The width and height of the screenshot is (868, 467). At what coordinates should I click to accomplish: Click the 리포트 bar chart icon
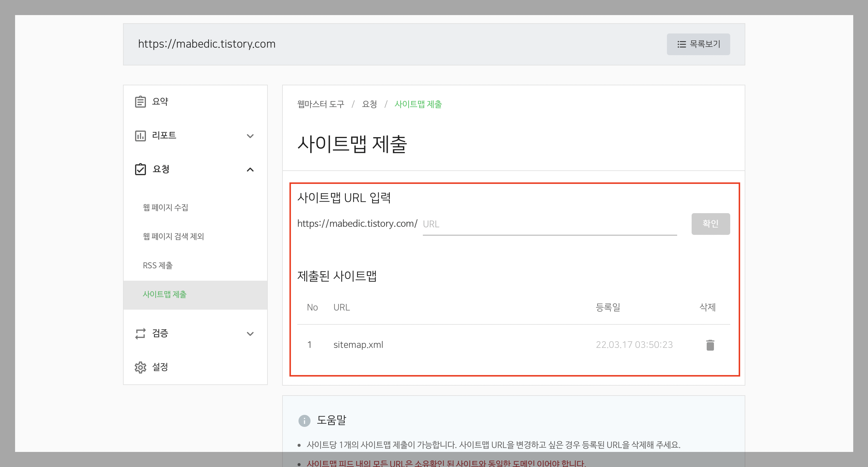(x=140, y=135)
